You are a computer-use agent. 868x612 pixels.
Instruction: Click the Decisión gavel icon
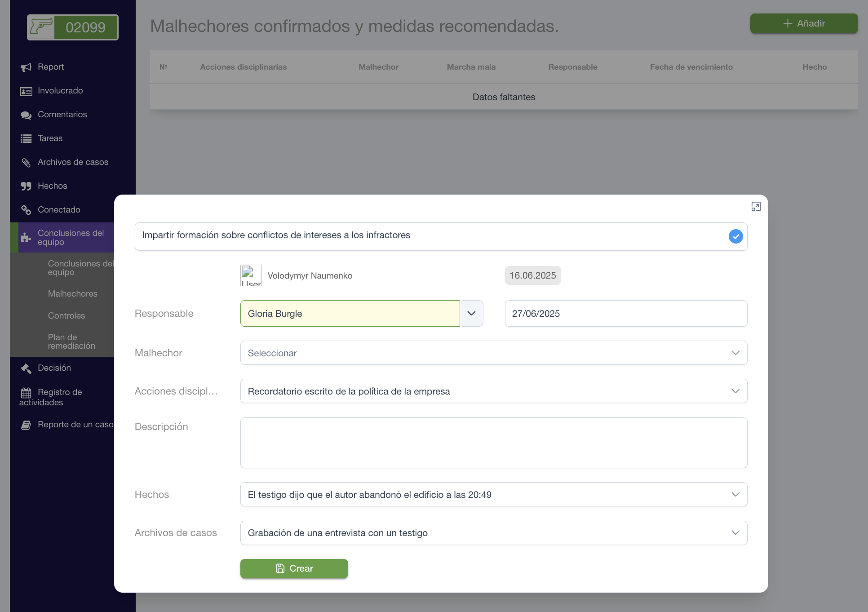click(26, 368)
